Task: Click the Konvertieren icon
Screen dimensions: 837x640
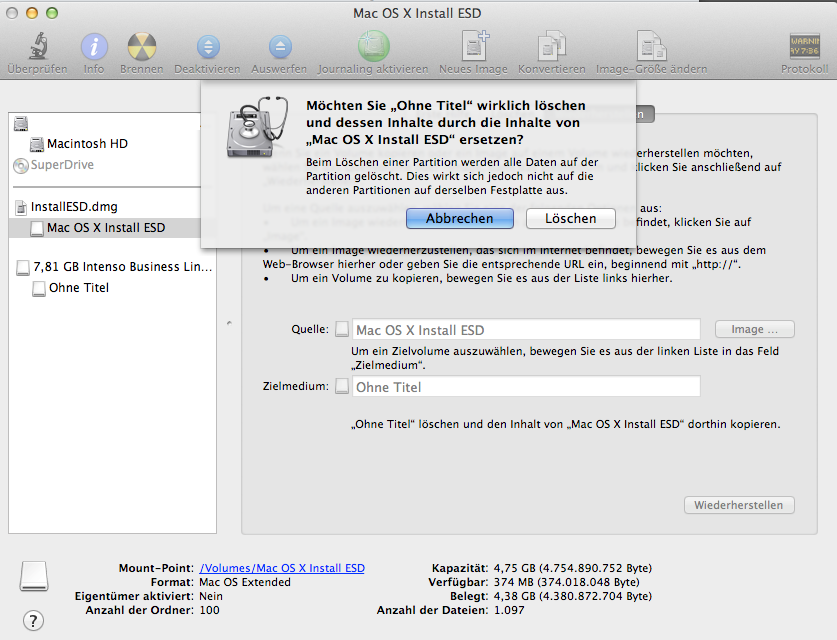Action: click(551, 46)
